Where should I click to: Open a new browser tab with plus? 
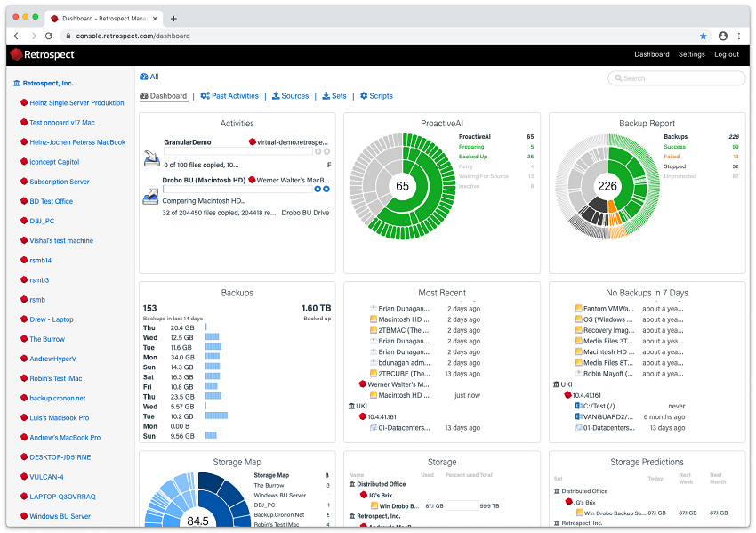click(x=173, y=18)
